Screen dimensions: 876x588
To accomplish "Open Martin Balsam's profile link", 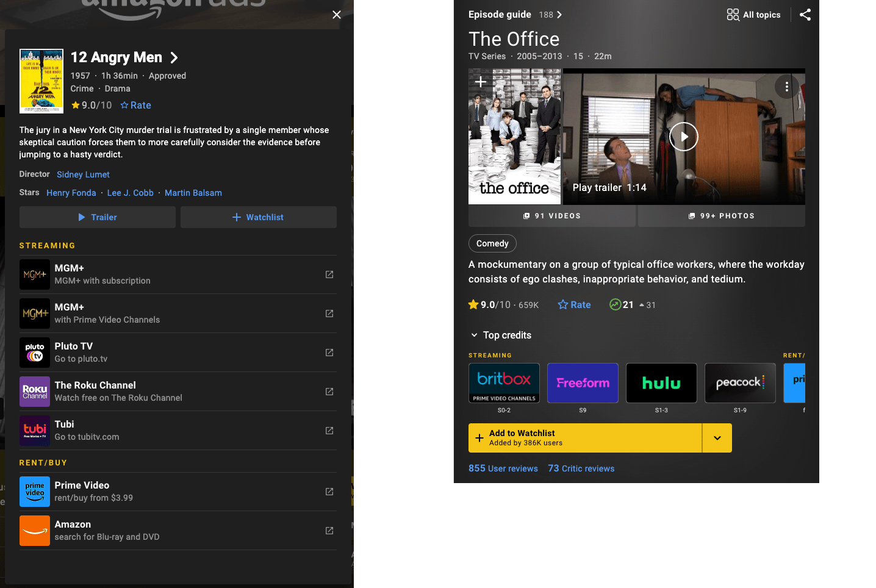I will point(193,193).
